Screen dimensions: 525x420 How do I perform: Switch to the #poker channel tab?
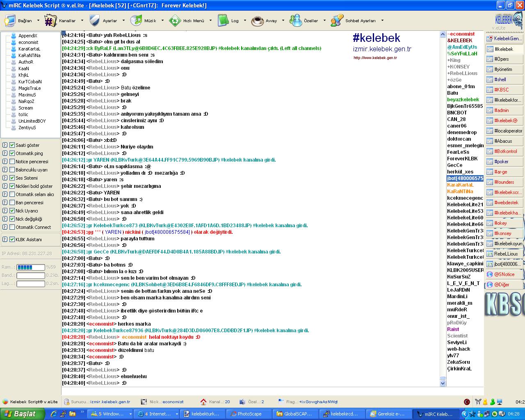(504, 162)
